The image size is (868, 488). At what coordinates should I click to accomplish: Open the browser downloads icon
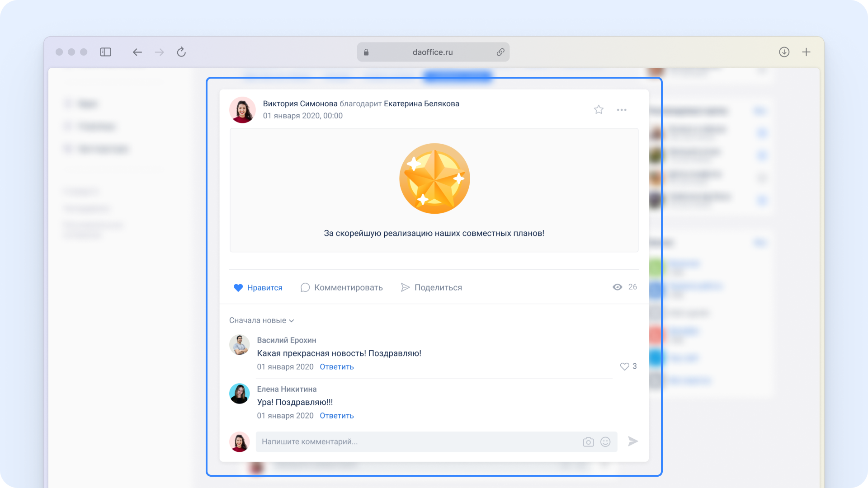point(784,52)
